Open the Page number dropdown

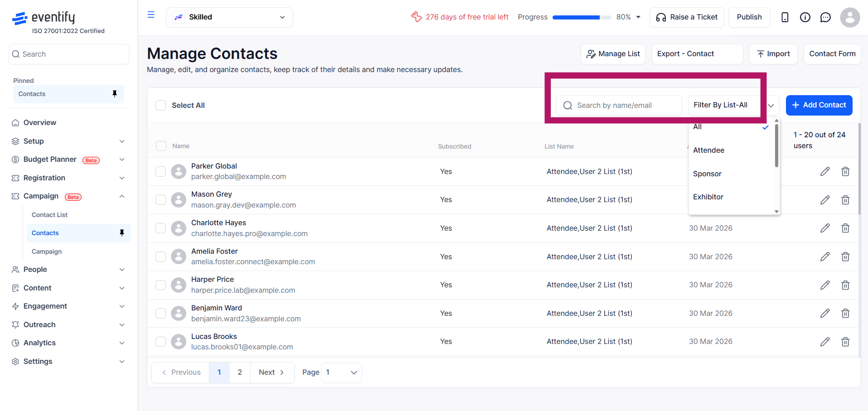pyautogui.click(x=341, y=372)
